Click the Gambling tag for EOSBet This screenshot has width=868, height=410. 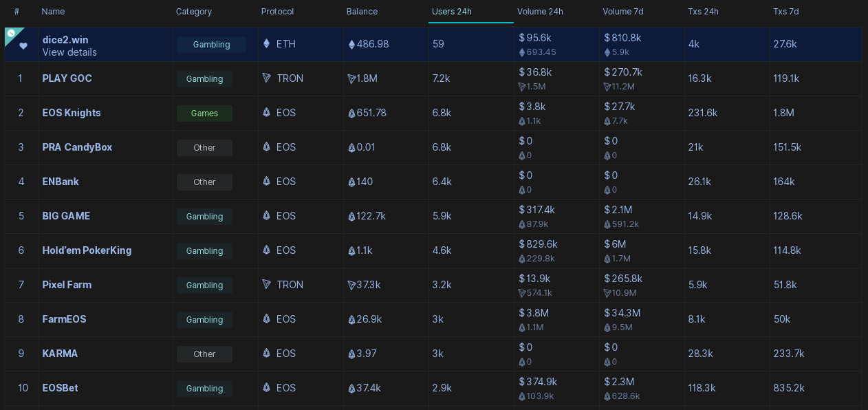204,389
